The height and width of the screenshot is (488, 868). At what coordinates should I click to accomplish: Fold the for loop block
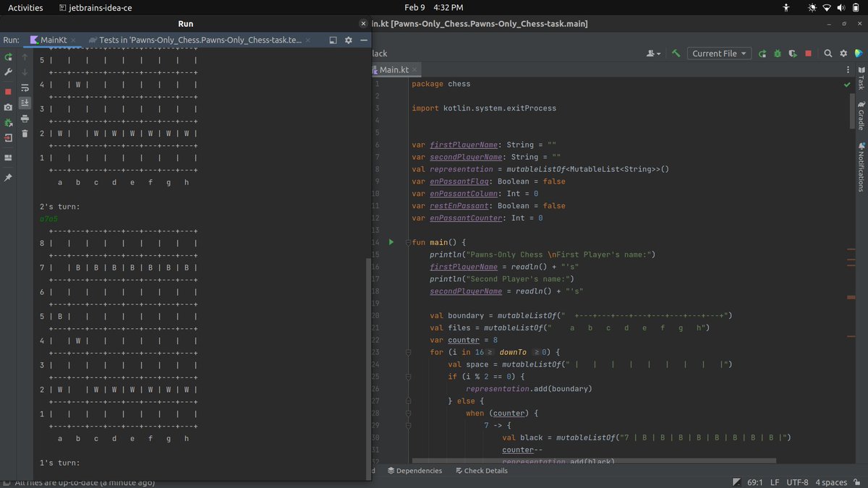point(407,352)
